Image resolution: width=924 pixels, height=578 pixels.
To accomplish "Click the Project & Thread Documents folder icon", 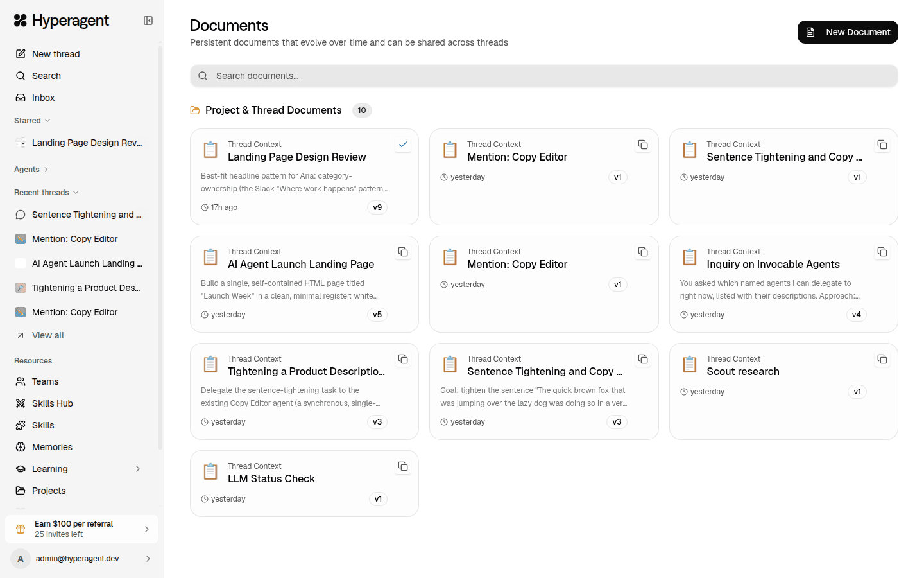I will point(195,110).
